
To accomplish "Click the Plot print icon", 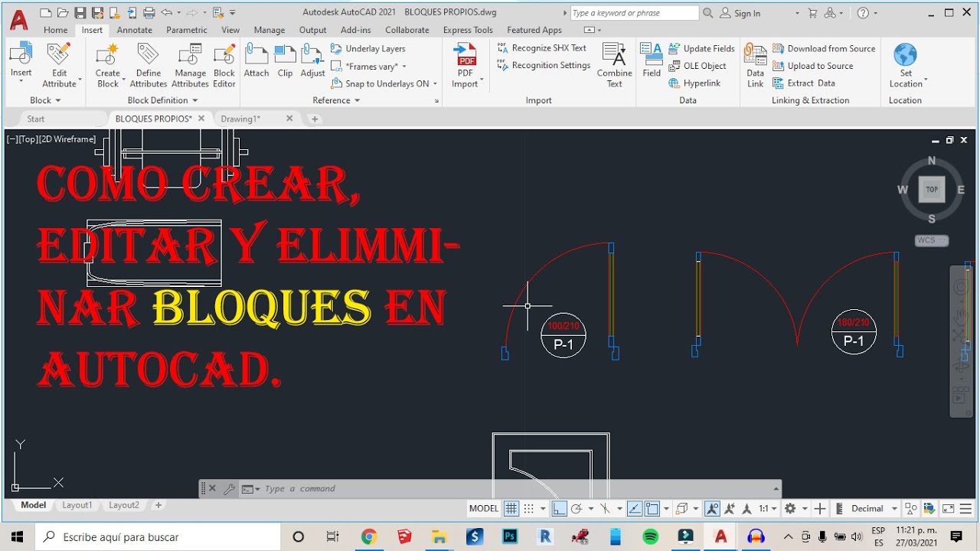I will tap(149, 13).
